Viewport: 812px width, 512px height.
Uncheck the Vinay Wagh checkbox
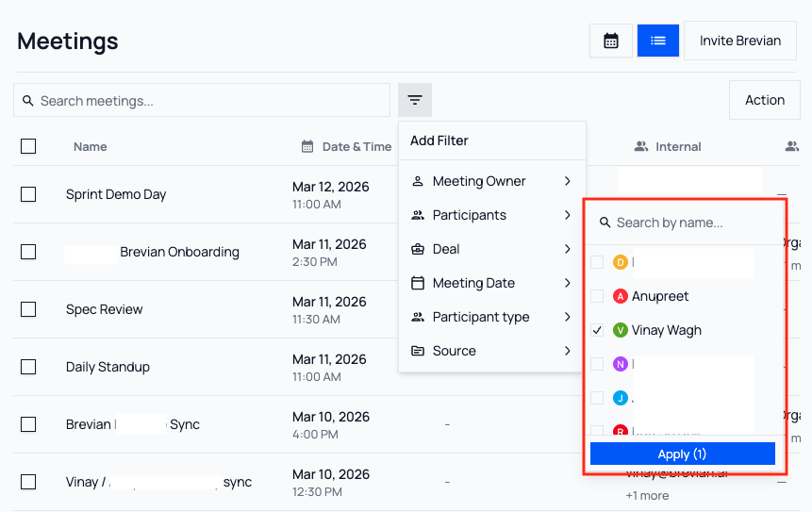coord(596,330)
